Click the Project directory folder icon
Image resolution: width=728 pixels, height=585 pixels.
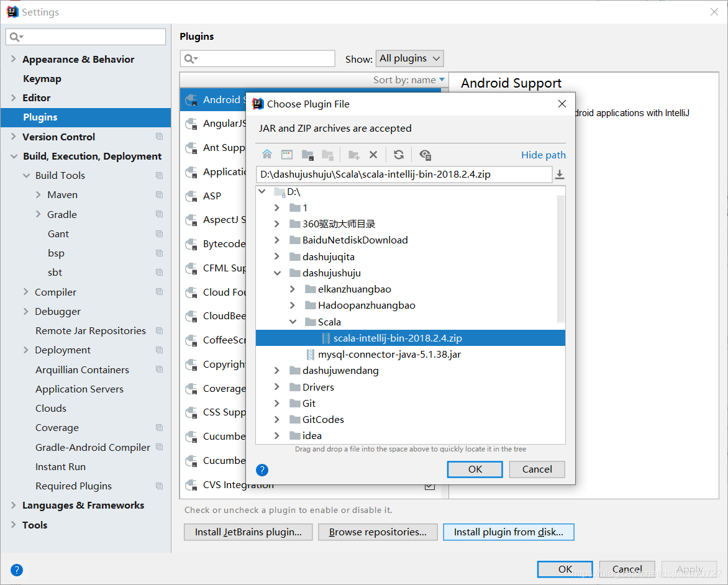tap(307, 155)
